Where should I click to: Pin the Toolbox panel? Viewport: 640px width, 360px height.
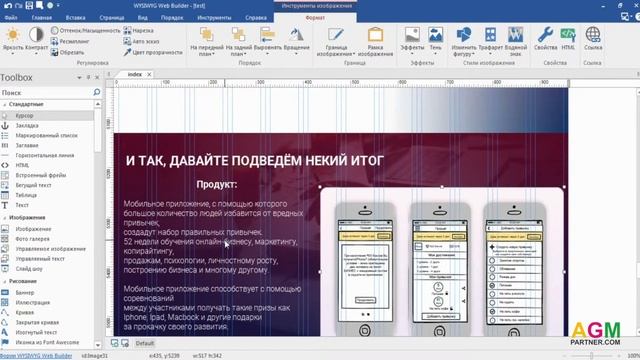(88, 77)
